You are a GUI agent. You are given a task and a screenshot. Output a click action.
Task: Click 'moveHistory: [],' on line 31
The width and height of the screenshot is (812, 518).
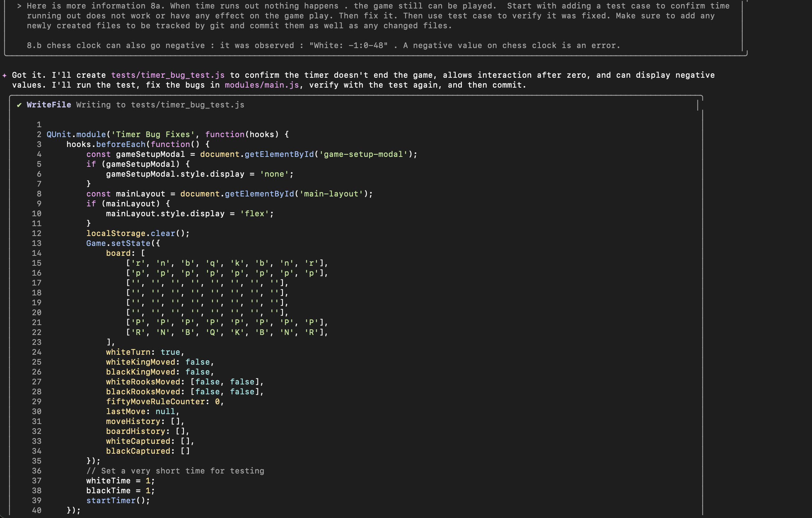(x=145, y=422)
